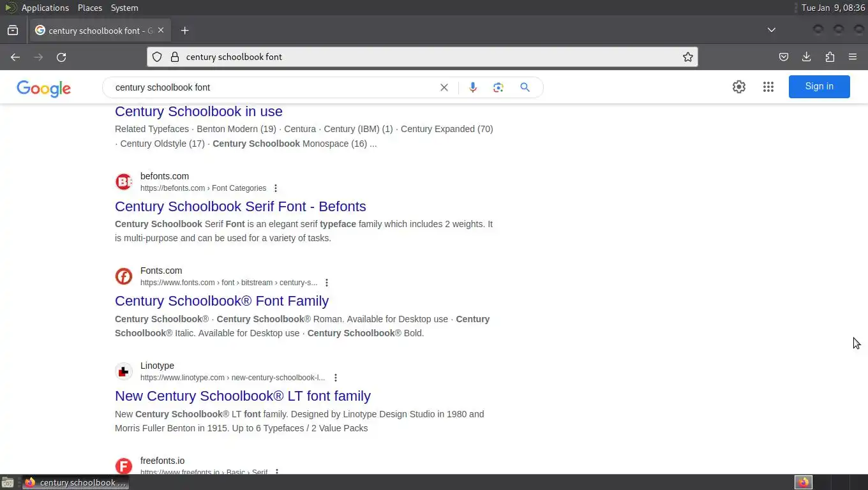Click the tracking protection shield icon
This screenshot has width=868, height=490.
(x=157, y=57)
